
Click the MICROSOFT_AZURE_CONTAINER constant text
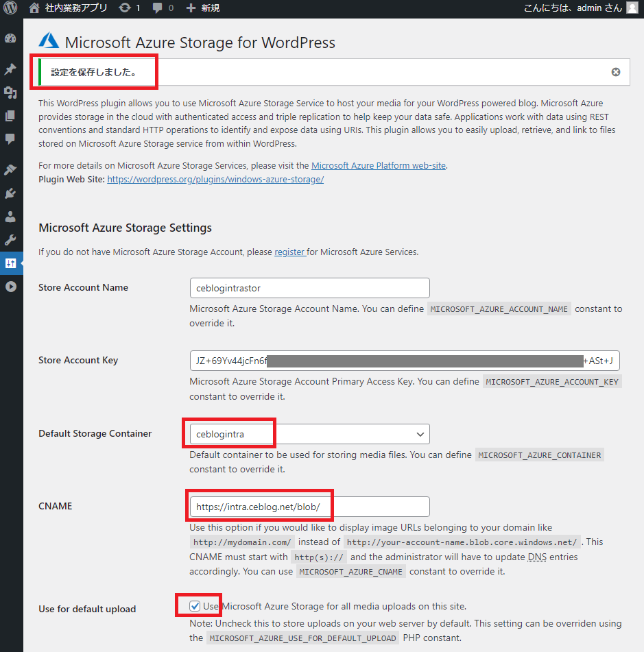tap(540, 455)
